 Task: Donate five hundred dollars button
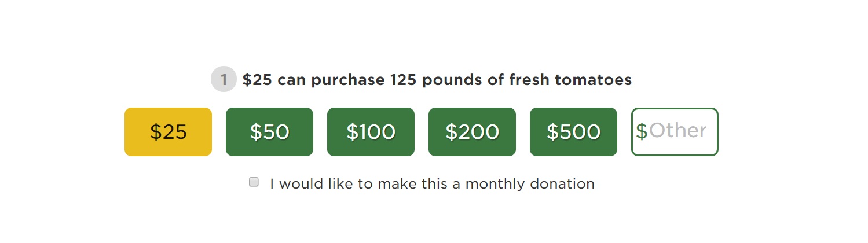[573, 132]
